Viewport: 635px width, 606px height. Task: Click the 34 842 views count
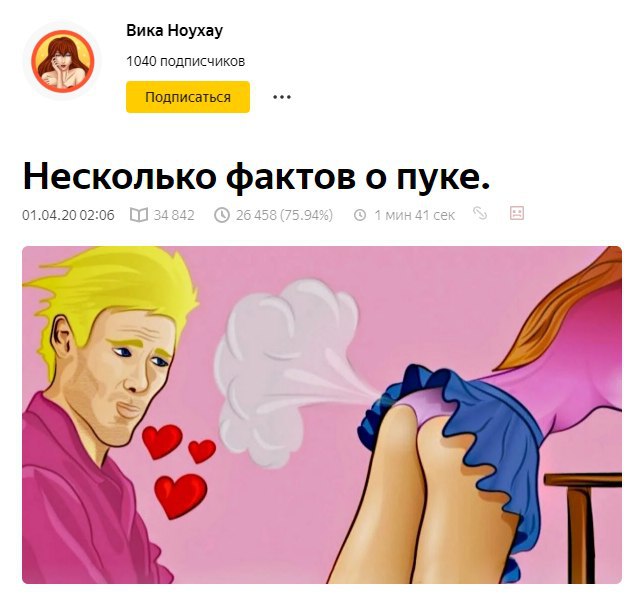point(174,215)
